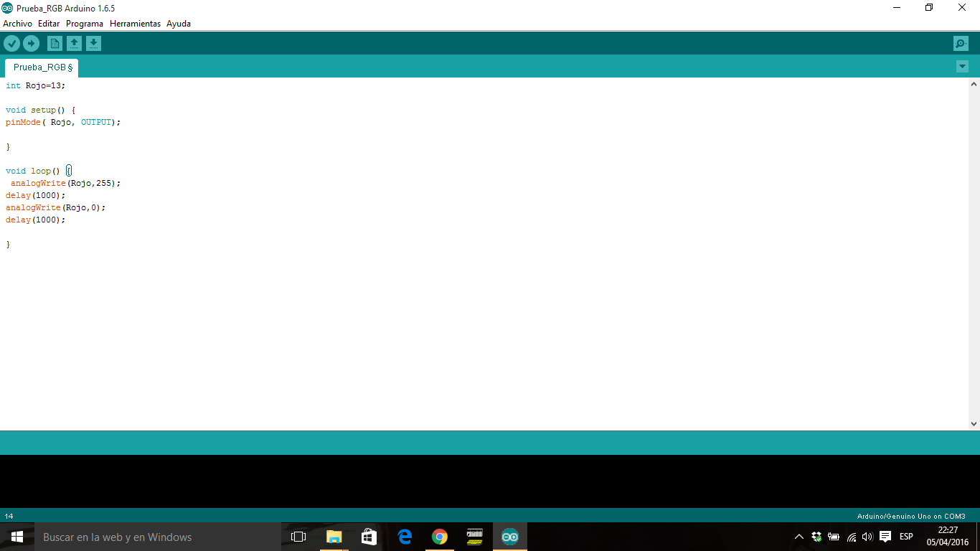This screenshot has height=551, width=980.
Task: Select the Prueba_RGB sketch tab
Action: [42, 67]
